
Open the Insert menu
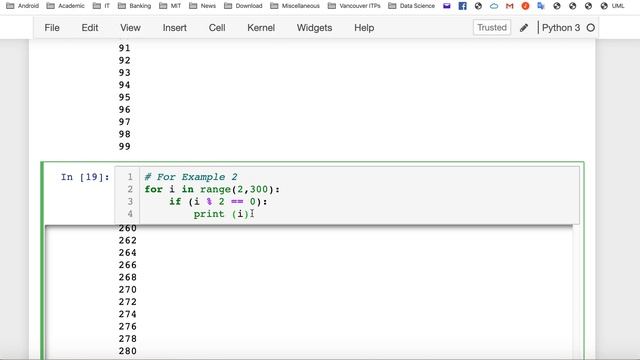click(x=175, y=28)
